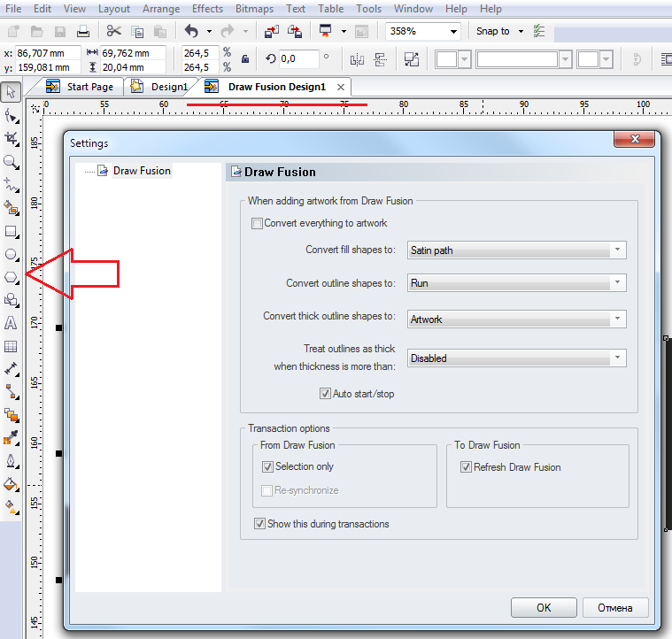Image resolution: width=672 pixels, height=639 pixels.
Task: Select the Pick tool in toolbox
Action: tap(11, 92)
